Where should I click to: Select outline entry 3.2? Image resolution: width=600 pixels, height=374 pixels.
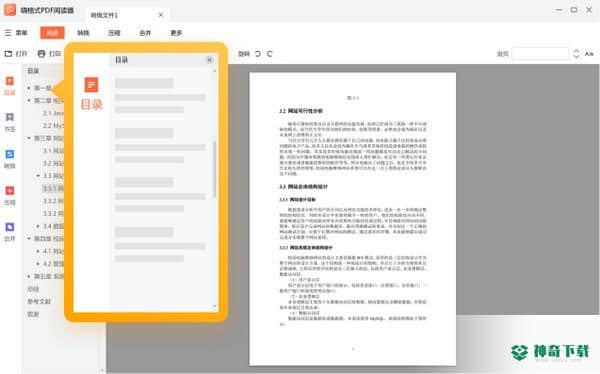pos(53,163)
